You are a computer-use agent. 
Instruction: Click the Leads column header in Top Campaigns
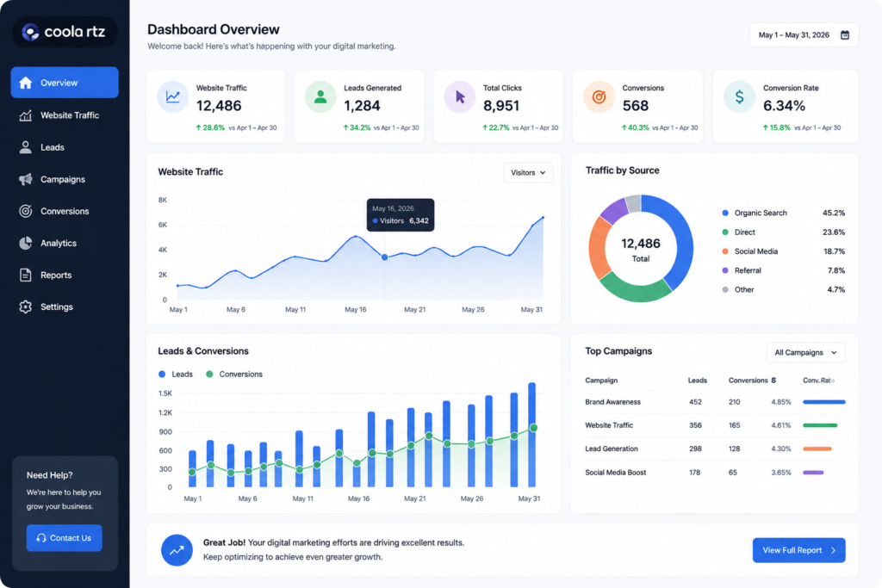pos(698,381)
